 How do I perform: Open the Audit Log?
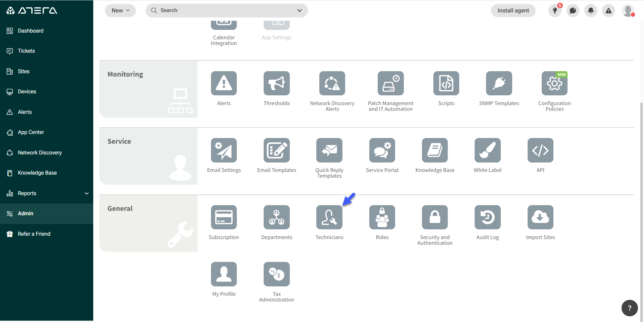[487, 217]
